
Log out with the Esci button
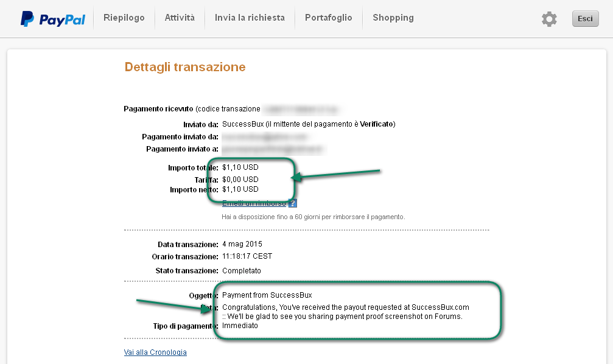[x=585, y=19]
